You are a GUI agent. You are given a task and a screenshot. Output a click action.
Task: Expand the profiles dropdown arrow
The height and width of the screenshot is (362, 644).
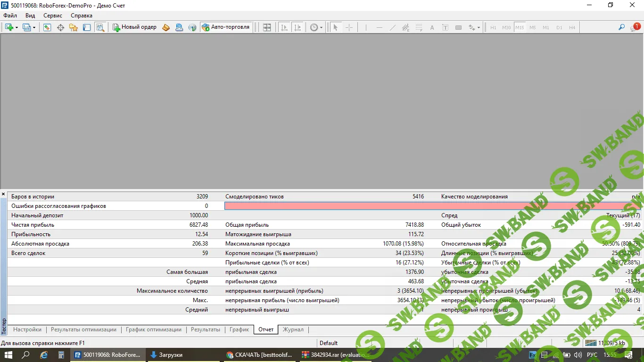click(34, 28)
